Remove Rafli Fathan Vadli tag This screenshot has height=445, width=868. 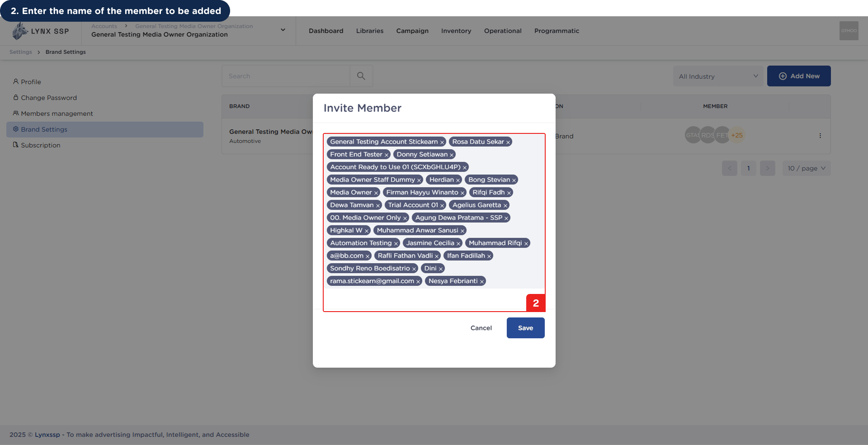coord(437,256)
